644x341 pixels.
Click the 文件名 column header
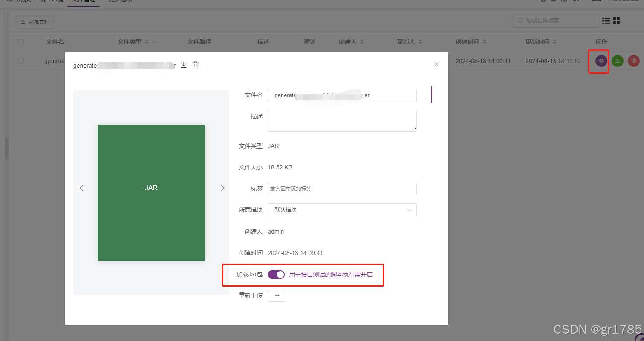(55, 42)
